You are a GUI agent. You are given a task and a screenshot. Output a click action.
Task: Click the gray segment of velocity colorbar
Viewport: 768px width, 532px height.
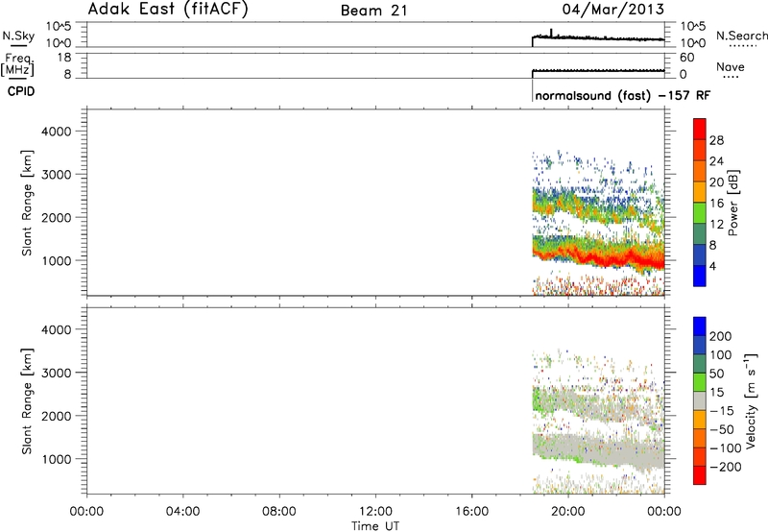700,400
